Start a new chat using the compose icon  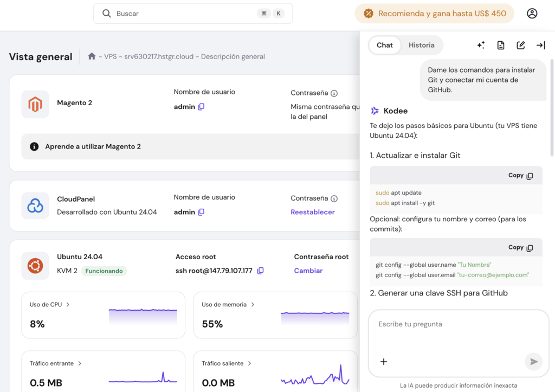(x=521, y=45)
